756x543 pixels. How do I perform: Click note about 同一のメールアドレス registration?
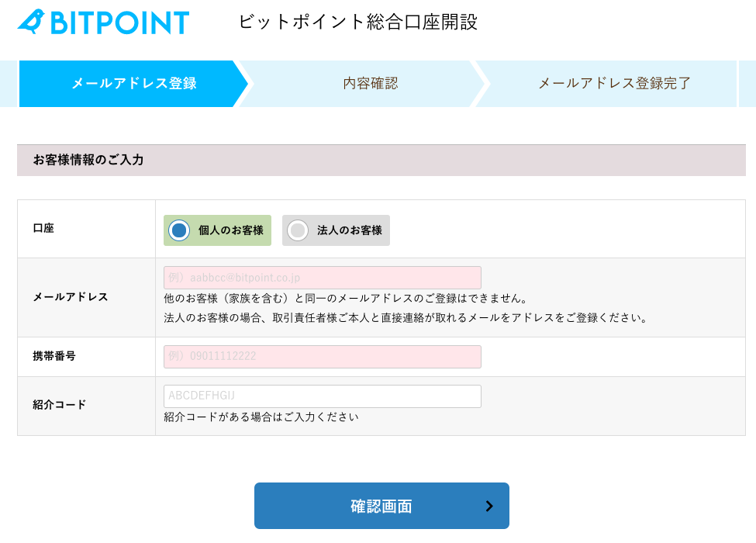[x=346, y=299]
